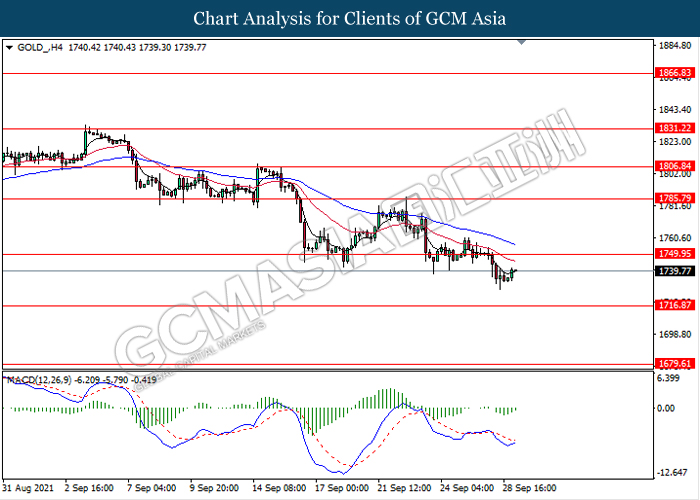Click the 1760.60 price scale value

[675, 238]
